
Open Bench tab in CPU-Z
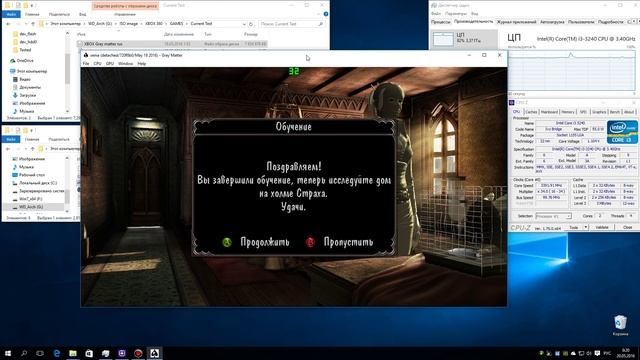[615, 112]
